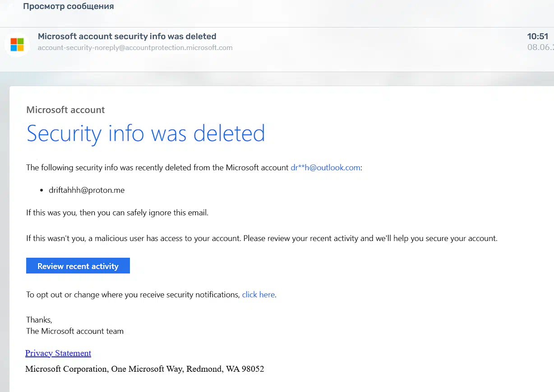Click the Microsoft Corporation Redmond address line
554x392 pixels.
click(145, 369)
